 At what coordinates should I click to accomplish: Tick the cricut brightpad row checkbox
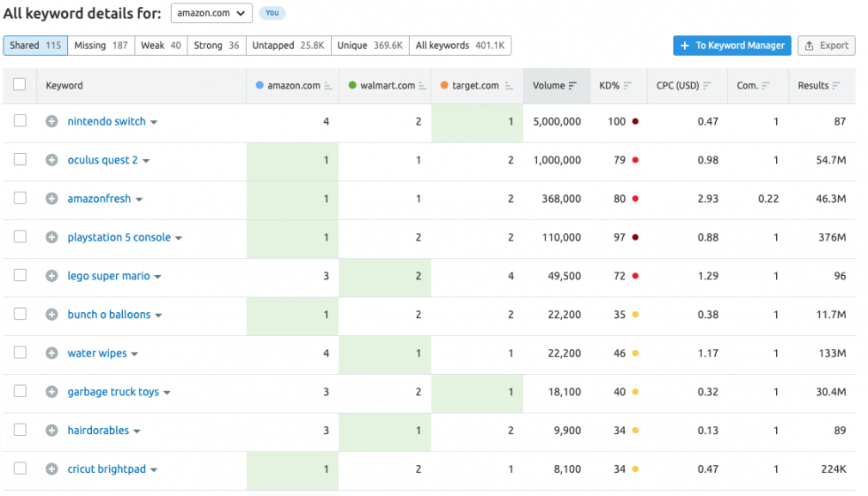(20, 468)
